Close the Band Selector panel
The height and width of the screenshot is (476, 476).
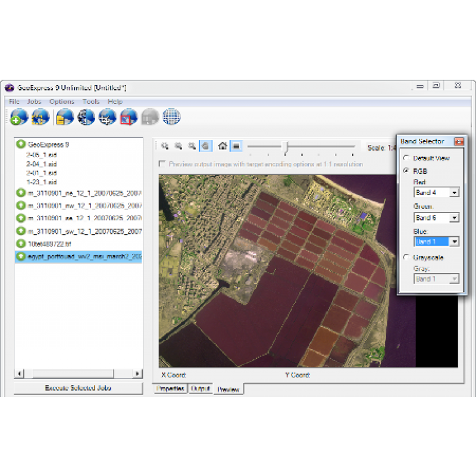[458, 142]
